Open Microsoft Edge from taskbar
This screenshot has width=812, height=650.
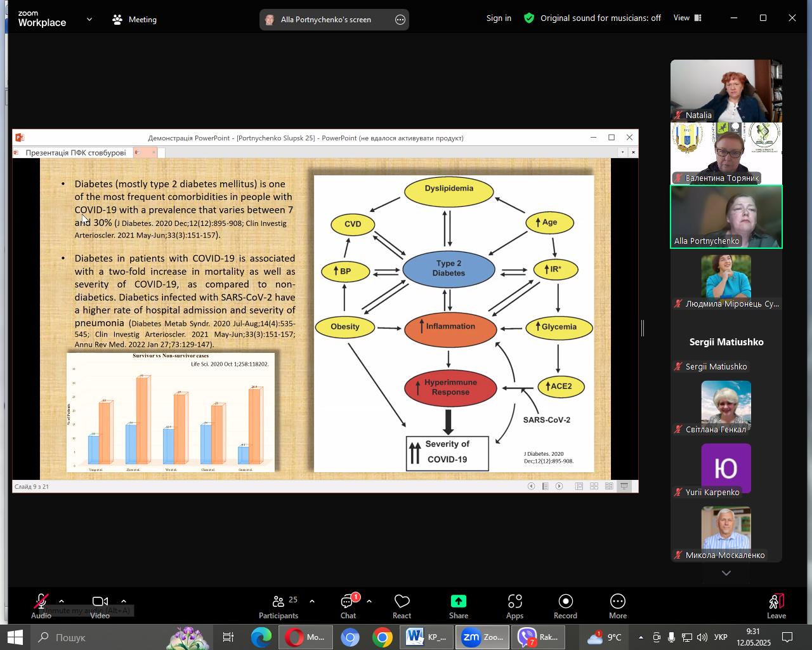pos(261,637)
